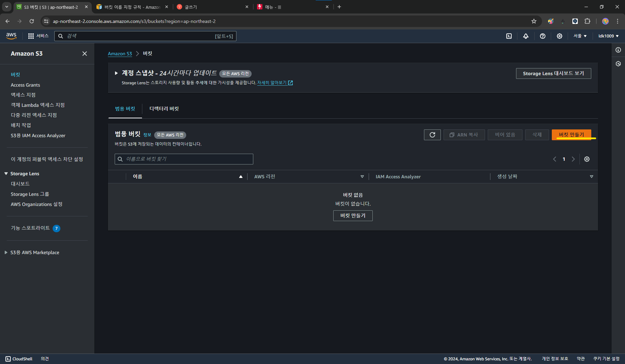
Task: Open the external link icon after 자세히 알아보기
Action: 290,83
